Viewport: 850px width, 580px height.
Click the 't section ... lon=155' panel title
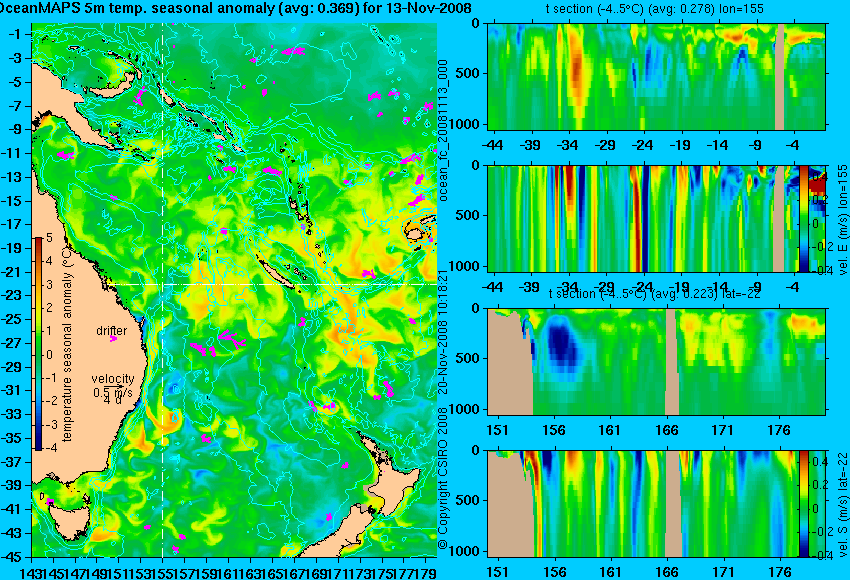pyautogui.click(x=654, y=8)
